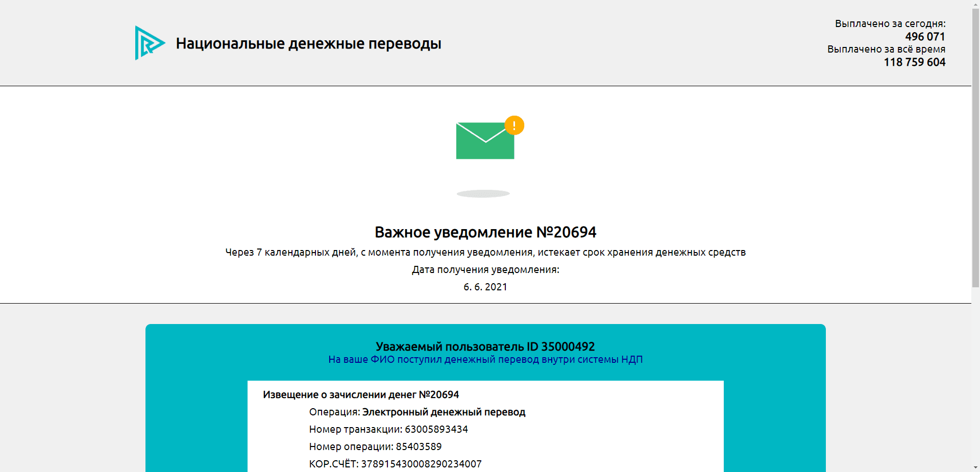Viewport: 980px width, 472px height.
Task: Click the user ID 35000492 heading
Action: pos(485,346)
